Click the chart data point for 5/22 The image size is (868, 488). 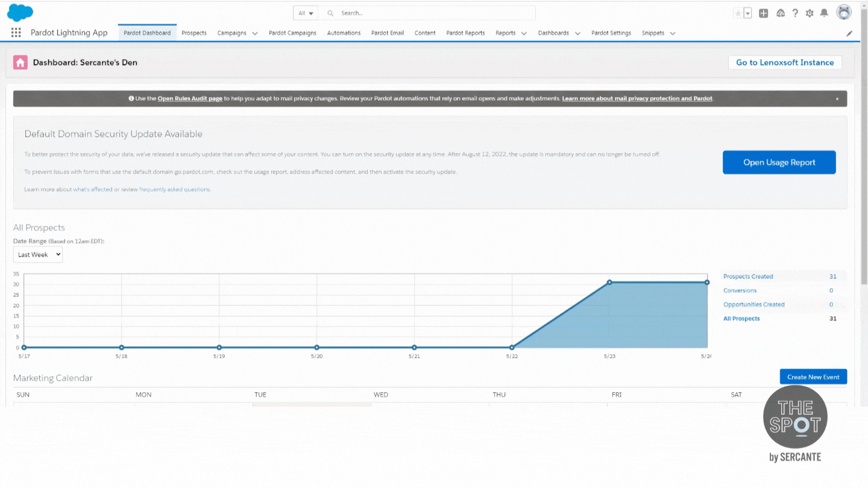512,348
